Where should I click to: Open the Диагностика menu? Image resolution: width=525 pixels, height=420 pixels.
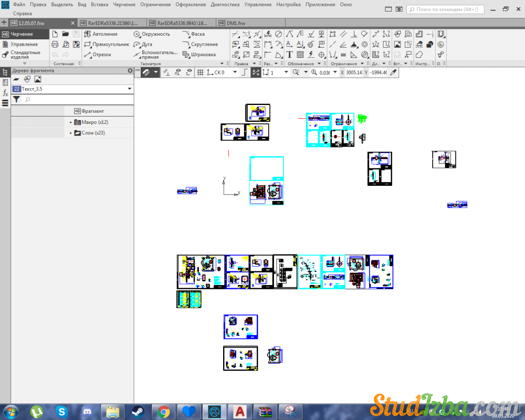(225, 5)
